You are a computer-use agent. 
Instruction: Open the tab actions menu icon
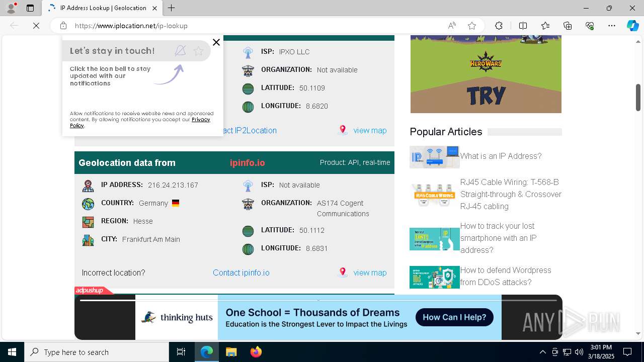[30, 8]
